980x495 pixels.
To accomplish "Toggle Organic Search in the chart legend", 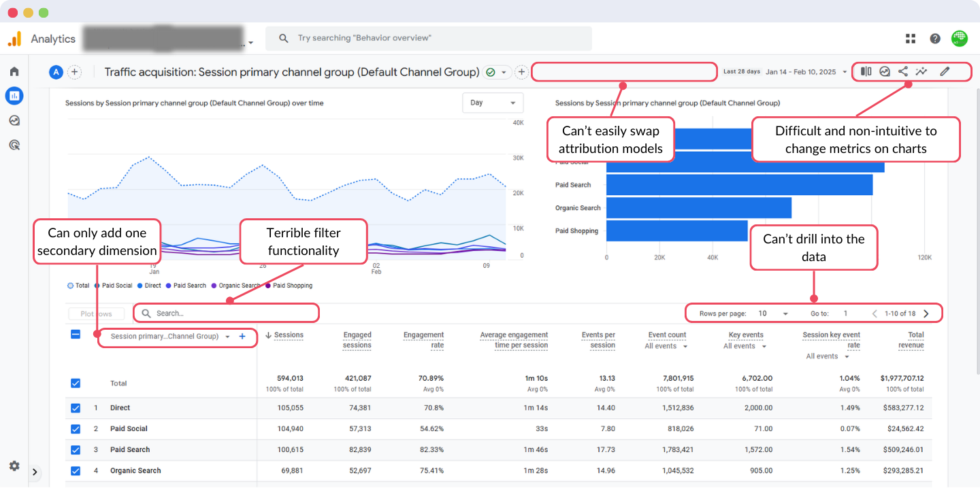I will [235, 286].
